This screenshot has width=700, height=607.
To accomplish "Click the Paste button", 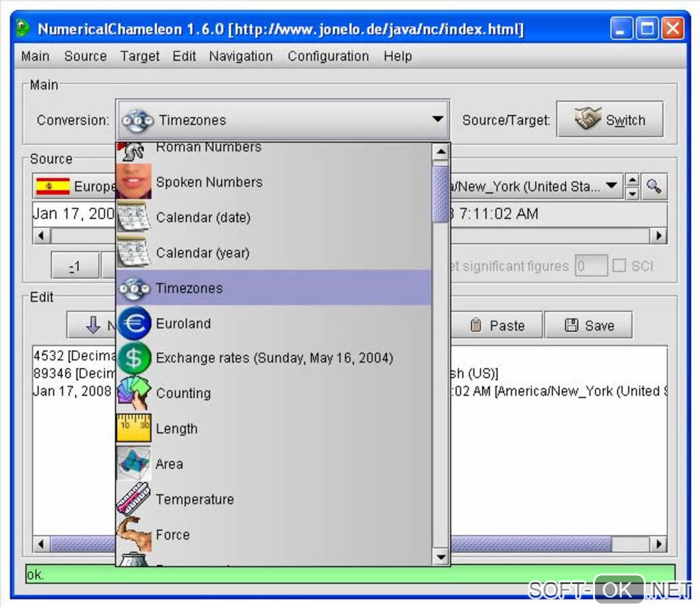I will coord(498,325).
